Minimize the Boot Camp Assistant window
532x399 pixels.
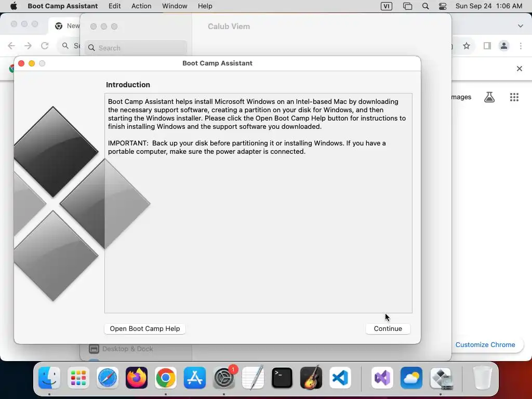32,63
